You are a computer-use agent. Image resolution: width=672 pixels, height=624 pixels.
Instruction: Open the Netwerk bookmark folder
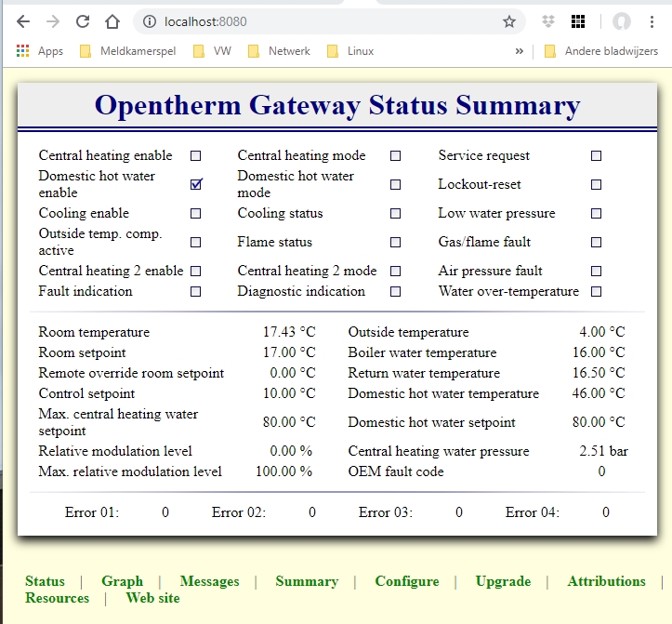point(279,51)
